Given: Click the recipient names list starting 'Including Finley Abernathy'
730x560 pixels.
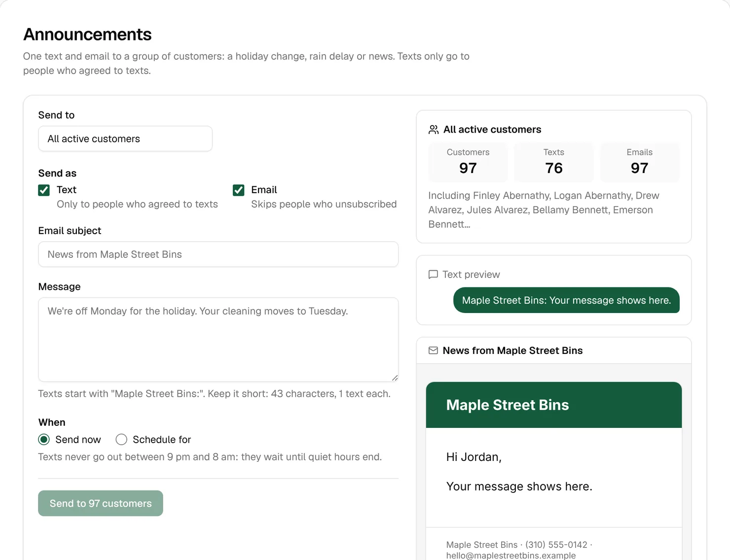Looking at the screenshot, I should [x=544, y=210].
